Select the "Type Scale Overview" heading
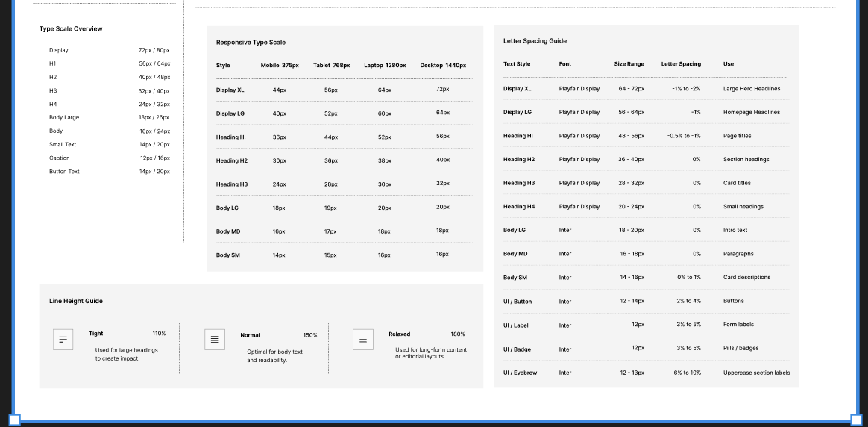The image size is (868, 427). 71,29
